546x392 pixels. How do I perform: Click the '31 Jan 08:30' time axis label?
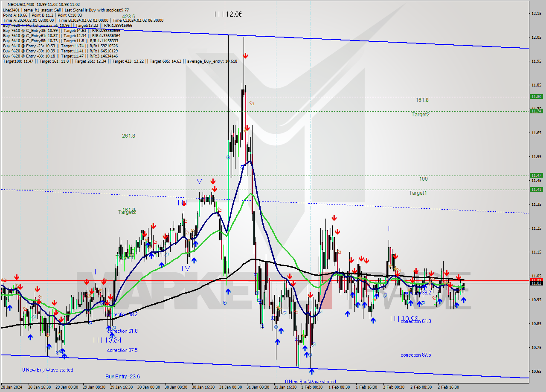pyautogui.click(x=257, y=387)
